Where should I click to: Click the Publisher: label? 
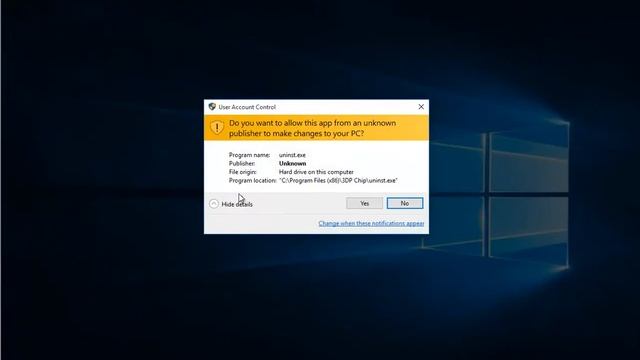[x=242, y=163]
